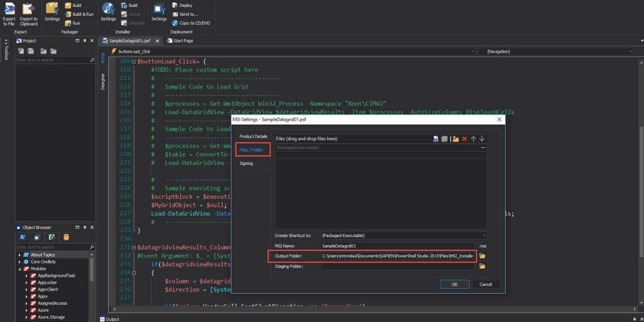Click Packager Build button
This screenshot has width=644, height=322.
(x=73, y=5)
